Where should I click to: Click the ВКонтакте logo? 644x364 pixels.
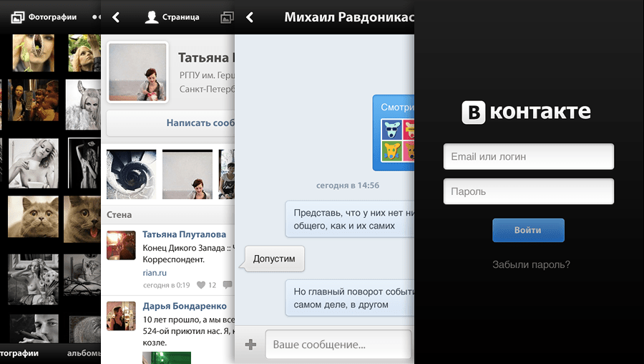(526, 112)
